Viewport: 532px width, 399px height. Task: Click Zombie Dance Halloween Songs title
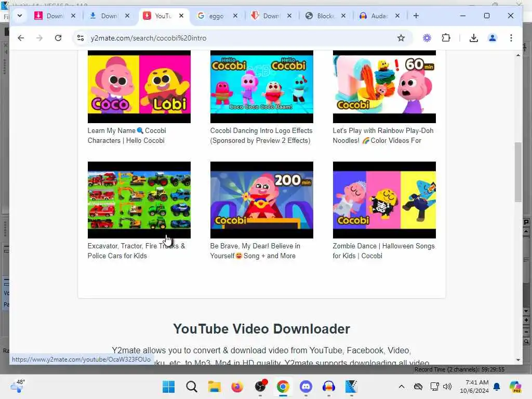point(384,251)
